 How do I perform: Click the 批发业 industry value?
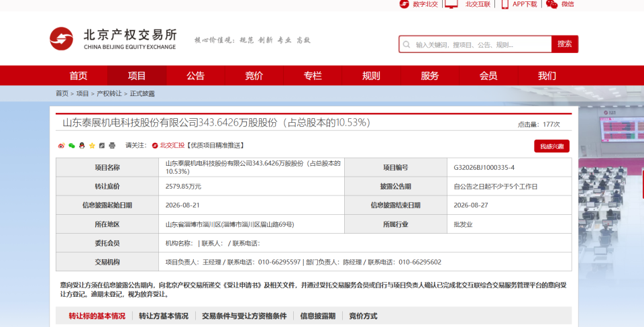click(x=463, y=224)
